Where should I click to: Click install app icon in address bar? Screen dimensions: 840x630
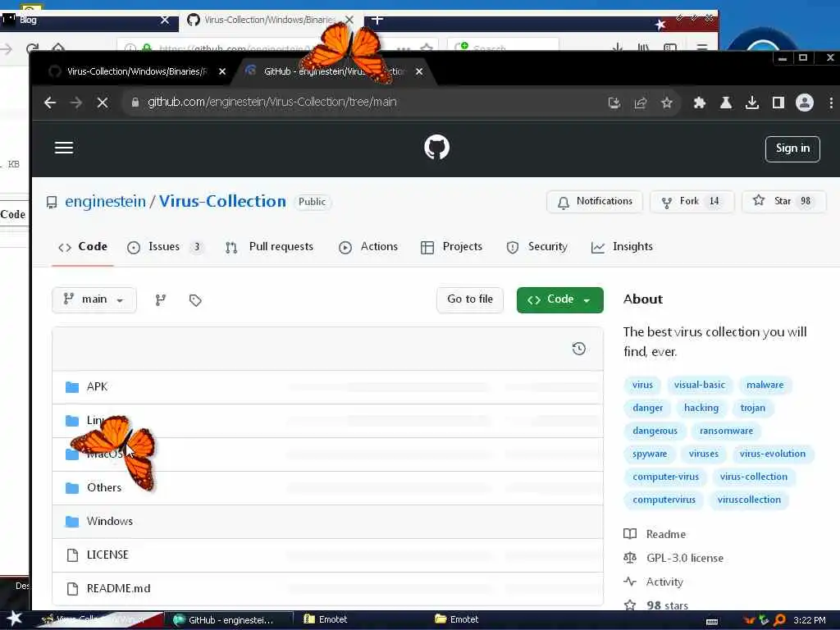[x=614, y=103]
